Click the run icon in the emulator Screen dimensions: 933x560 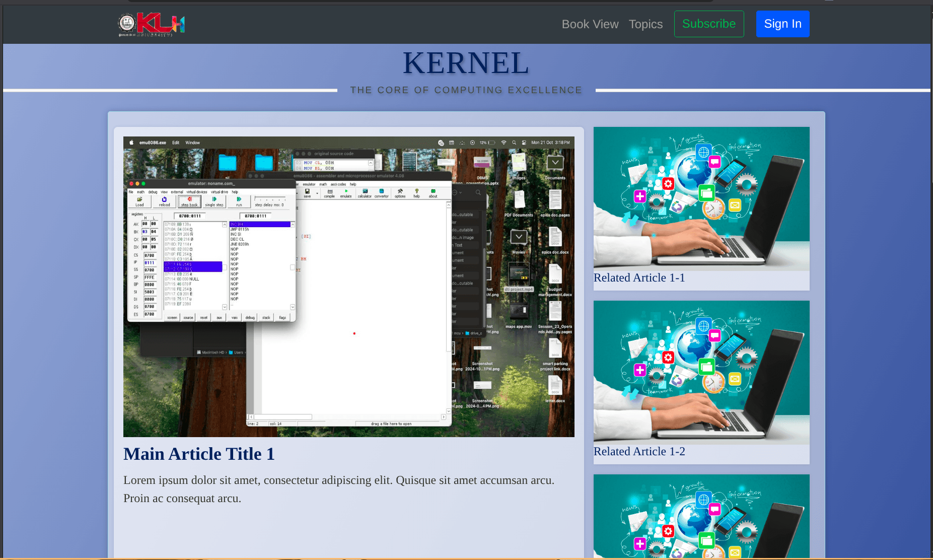(x=239, y=199)
